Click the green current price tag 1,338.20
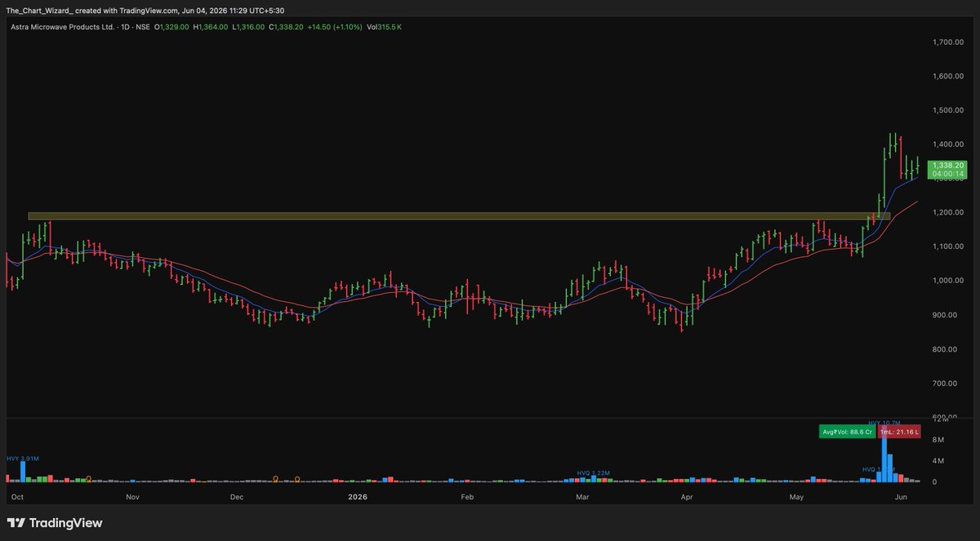980x541 pixels. (947, 165)
